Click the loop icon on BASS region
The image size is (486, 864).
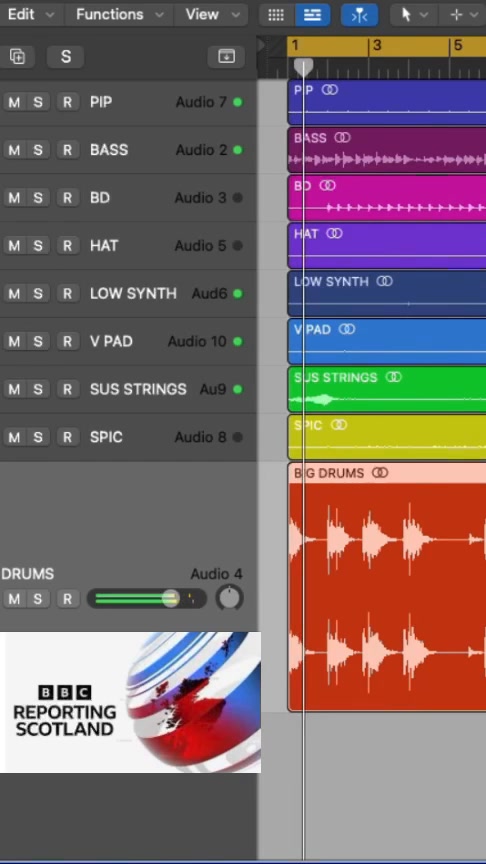click(x=342, y=138)
